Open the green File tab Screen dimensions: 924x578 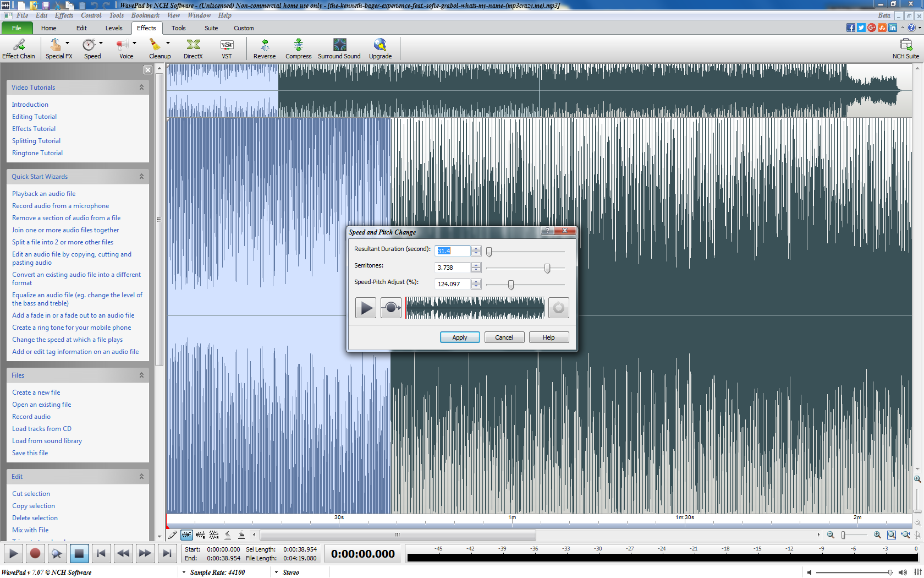tap(16, 28)
